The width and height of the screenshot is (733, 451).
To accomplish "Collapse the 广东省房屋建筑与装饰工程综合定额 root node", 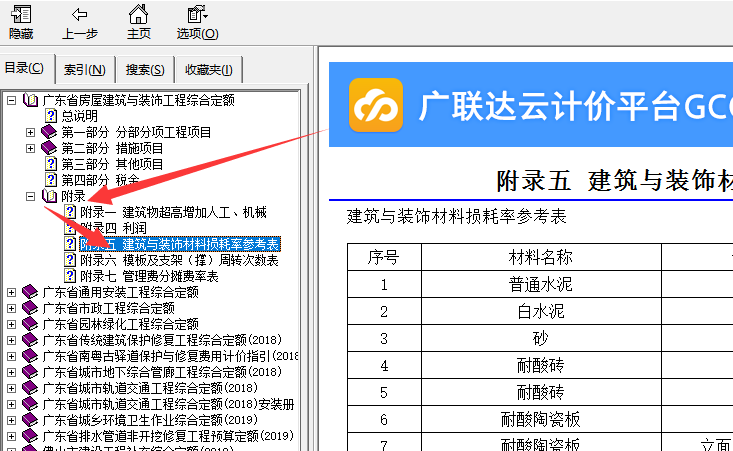I will [x=12, y=100].
